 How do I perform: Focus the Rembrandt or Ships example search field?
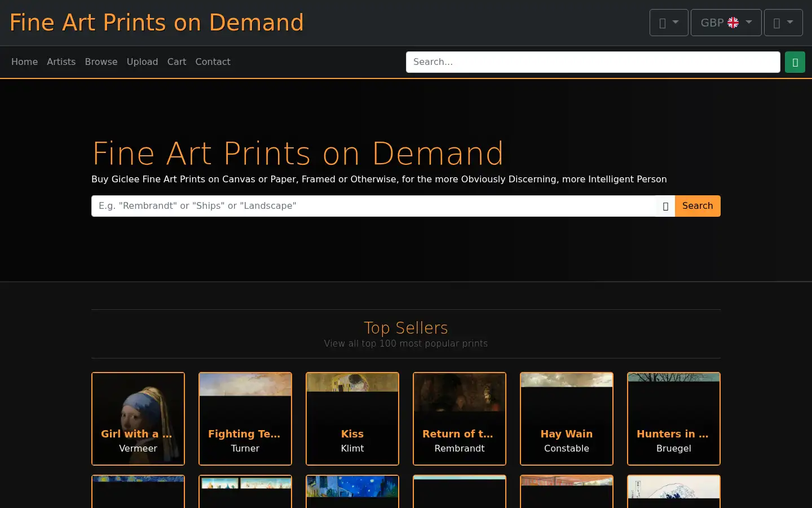coord(374,206)
